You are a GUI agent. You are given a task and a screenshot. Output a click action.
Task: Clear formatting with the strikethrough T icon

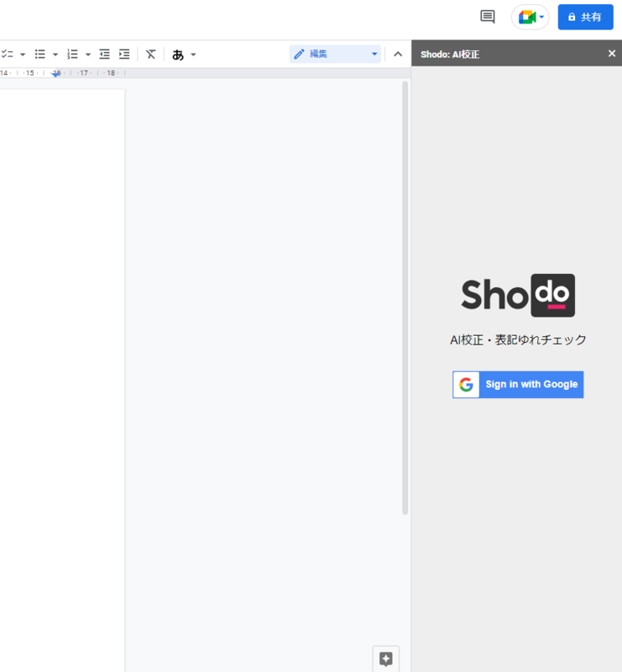151,54
